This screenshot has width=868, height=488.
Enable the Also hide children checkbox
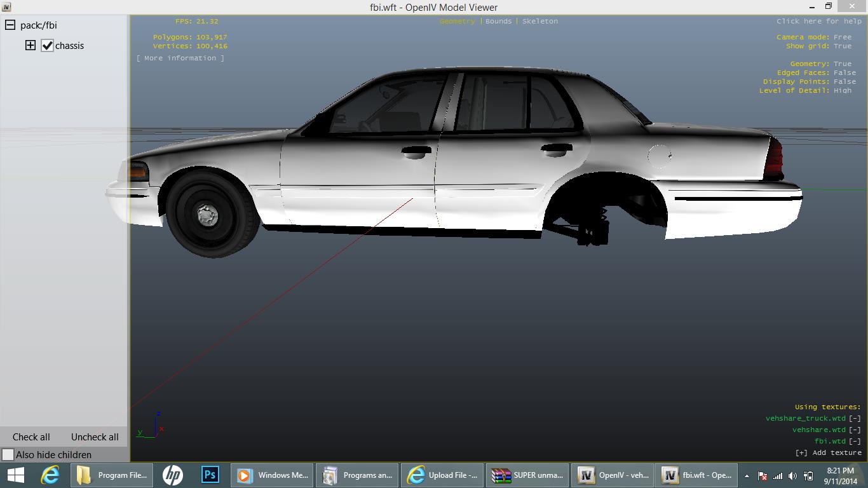[8, 455]
